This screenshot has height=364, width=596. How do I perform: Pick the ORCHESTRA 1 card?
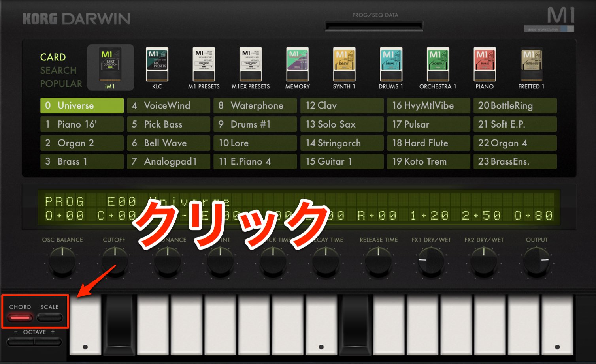point(438,68)
